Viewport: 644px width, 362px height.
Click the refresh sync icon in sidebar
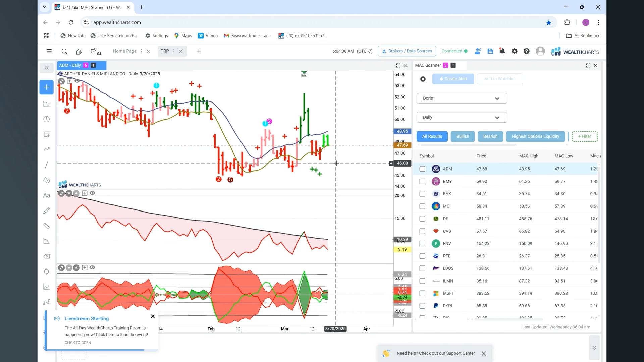point(47,271)
